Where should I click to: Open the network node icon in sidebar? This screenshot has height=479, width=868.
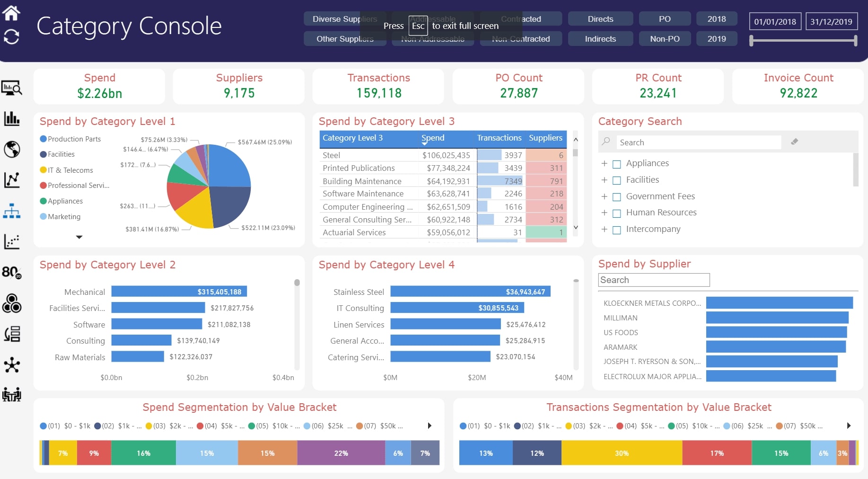coord(12,365)
